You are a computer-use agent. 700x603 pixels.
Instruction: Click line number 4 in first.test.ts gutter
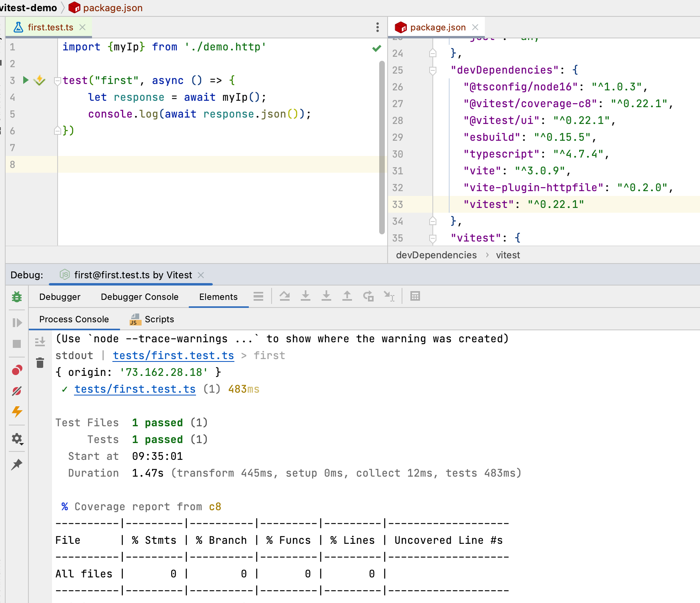[x=12, y=97]
